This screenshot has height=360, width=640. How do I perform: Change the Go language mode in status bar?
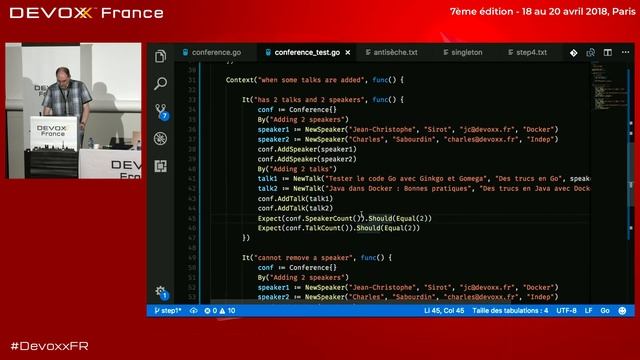(605, 311)
